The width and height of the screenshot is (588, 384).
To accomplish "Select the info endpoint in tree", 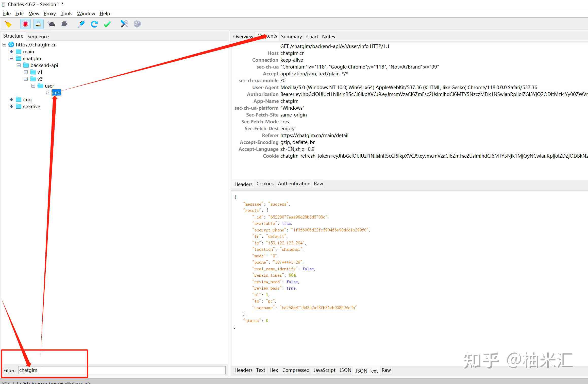I will click(56, 93).
